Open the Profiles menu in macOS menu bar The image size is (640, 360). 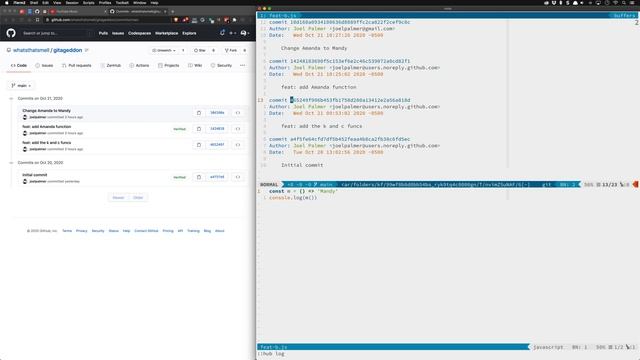click(105, 2)
